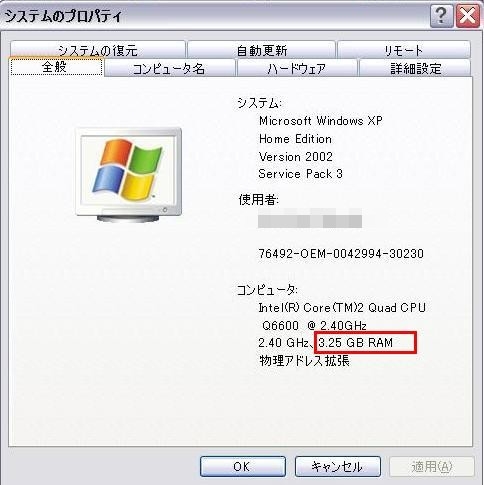Click the blurred registered user name

tap(310, 218)
